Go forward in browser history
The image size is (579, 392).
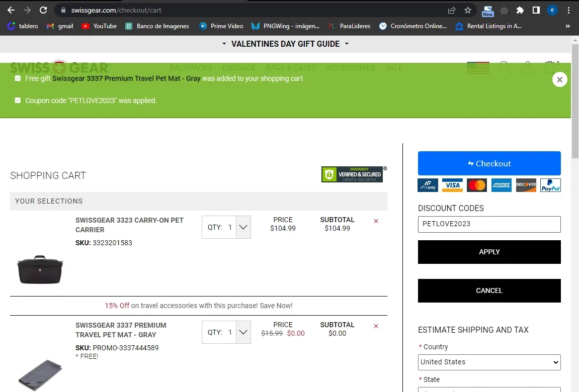point(27,11)
